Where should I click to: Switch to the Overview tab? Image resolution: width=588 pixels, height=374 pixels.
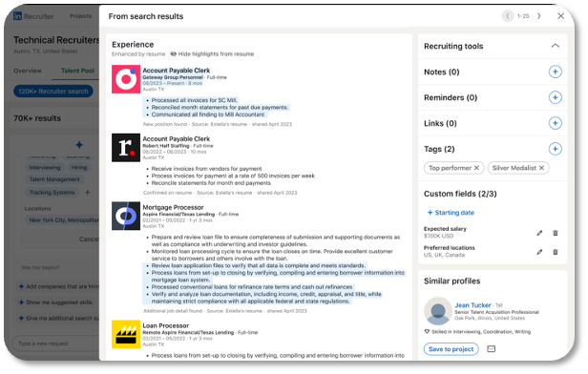28,71
